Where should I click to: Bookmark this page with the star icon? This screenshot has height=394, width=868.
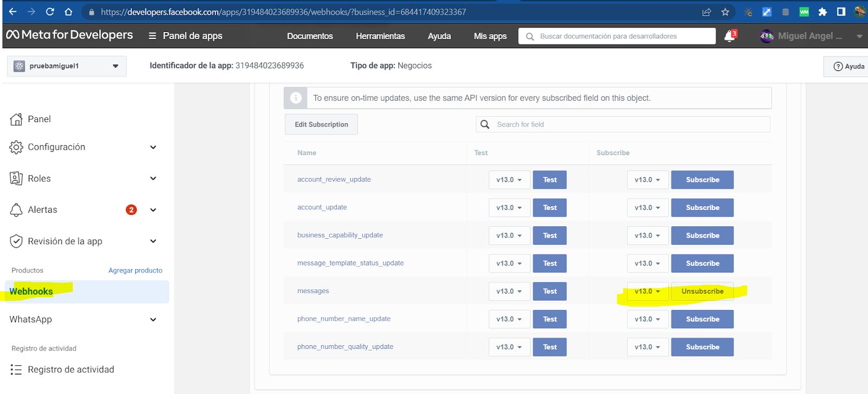[x=725, y=12]
